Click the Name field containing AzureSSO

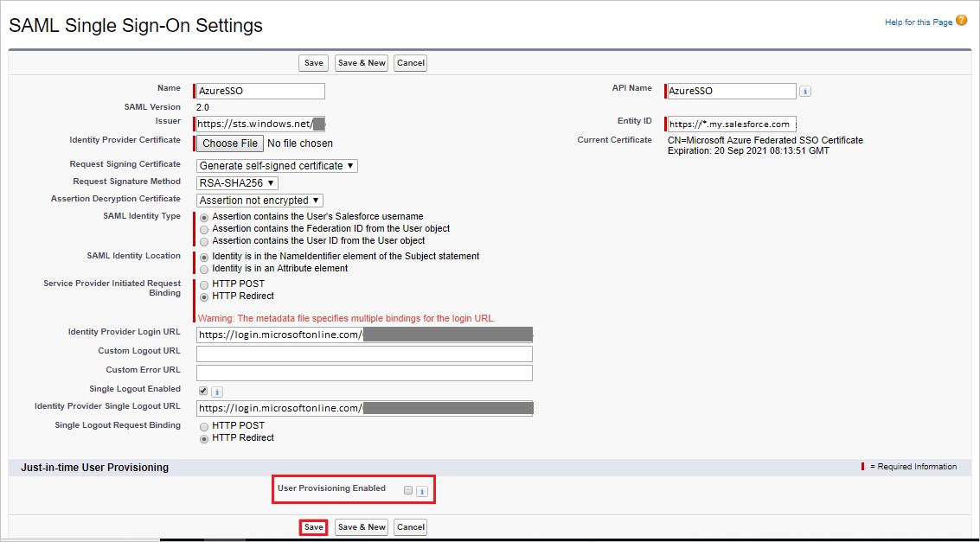coord(259,91)
